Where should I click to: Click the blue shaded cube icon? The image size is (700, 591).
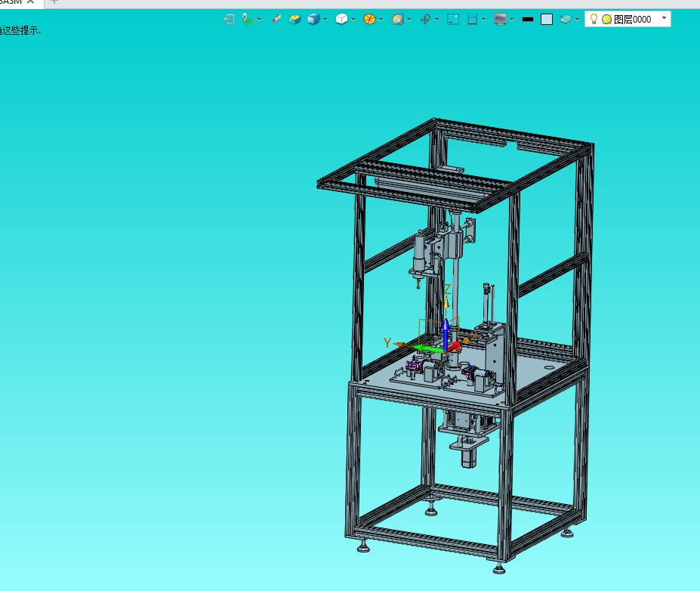click(x=314, y=19)
